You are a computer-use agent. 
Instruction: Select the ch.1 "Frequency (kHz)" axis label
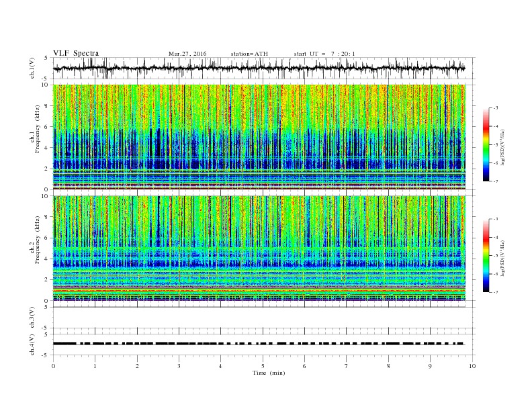[x=38, y=129]
